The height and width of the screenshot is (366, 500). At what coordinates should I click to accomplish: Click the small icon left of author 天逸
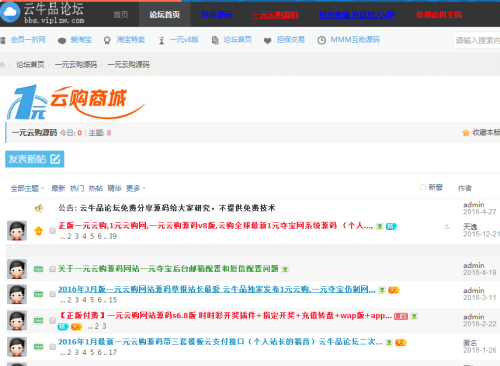click(447, 227)
